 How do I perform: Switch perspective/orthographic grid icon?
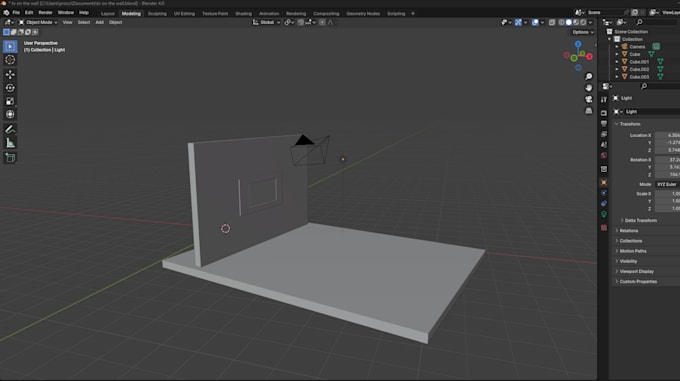pyautogui.click(x=588, y=111)
